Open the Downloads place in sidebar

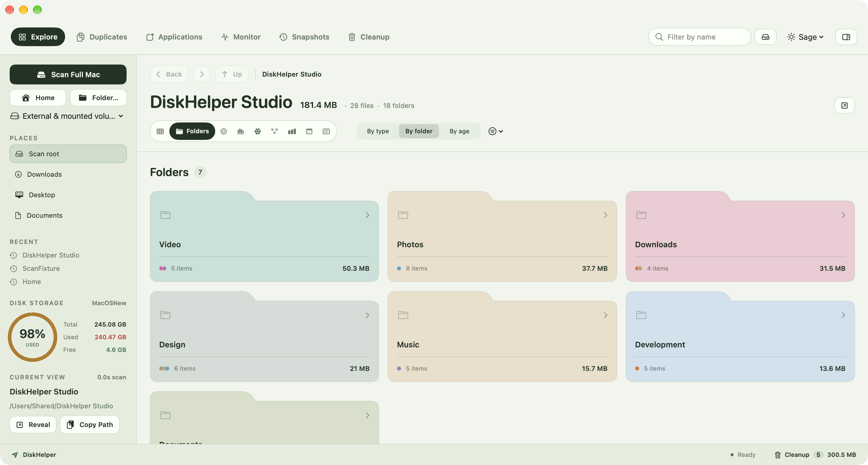pyautogui.click(x=68, y=174)
